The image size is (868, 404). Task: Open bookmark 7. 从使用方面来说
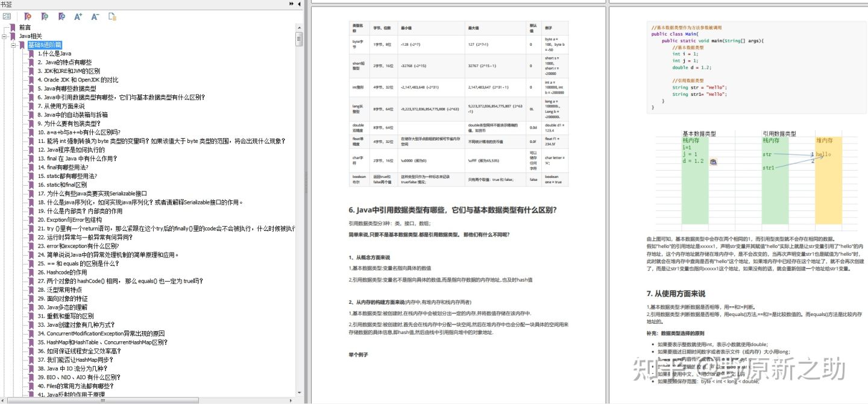point(61,106)
